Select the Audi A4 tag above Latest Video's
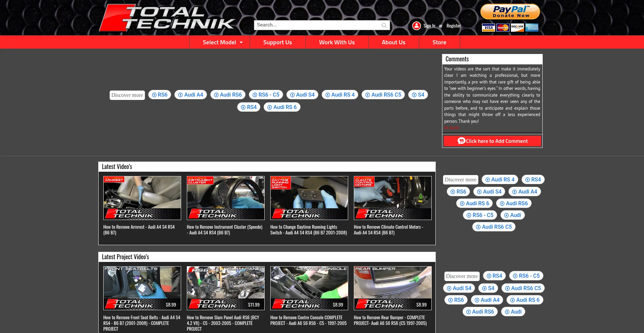This screenshot has width=644, height=333. pyautogui.click(x=191, y=95)
